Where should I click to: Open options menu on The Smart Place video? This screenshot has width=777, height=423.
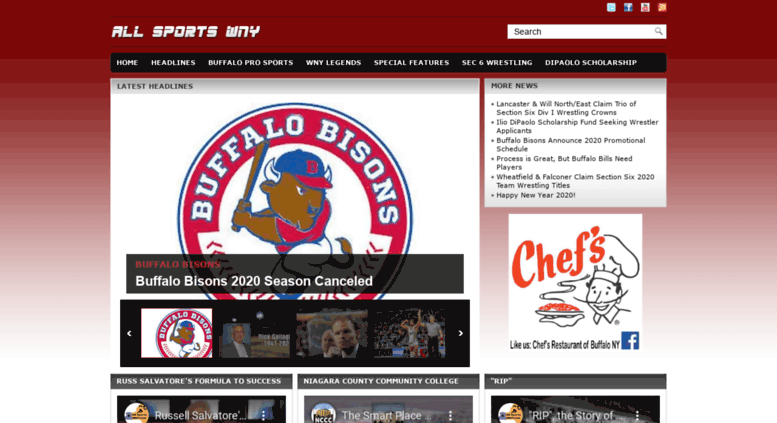tap(450, 415)
